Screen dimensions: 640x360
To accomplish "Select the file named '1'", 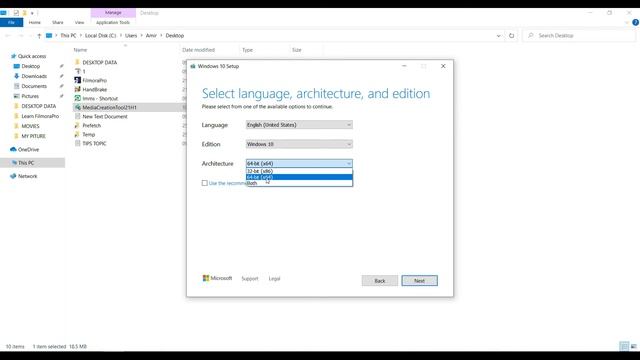I will click(x=84, y=71).
